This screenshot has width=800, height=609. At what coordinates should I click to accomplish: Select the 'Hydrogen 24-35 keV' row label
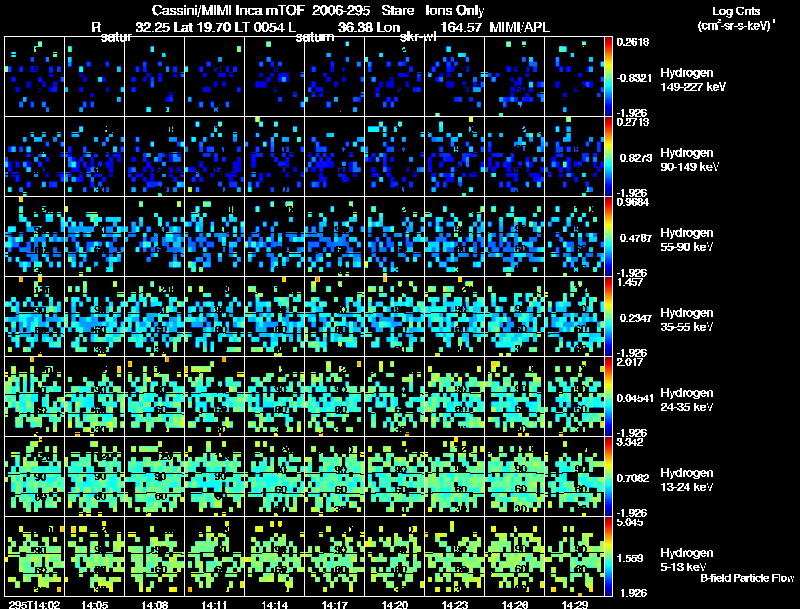point(687,400)
